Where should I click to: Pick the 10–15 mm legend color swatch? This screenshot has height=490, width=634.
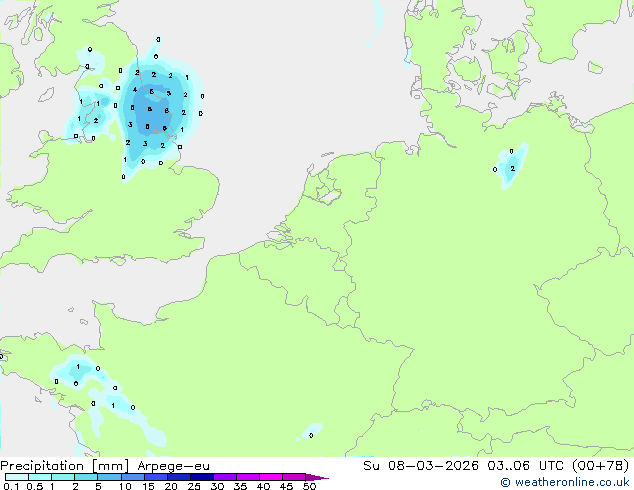click(x=132, y=477)
